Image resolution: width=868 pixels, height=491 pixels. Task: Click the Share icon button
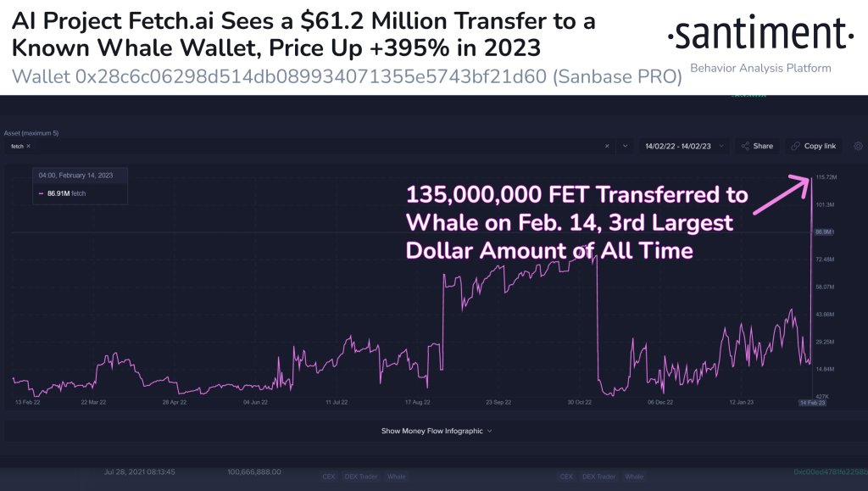tap(757, 146)
